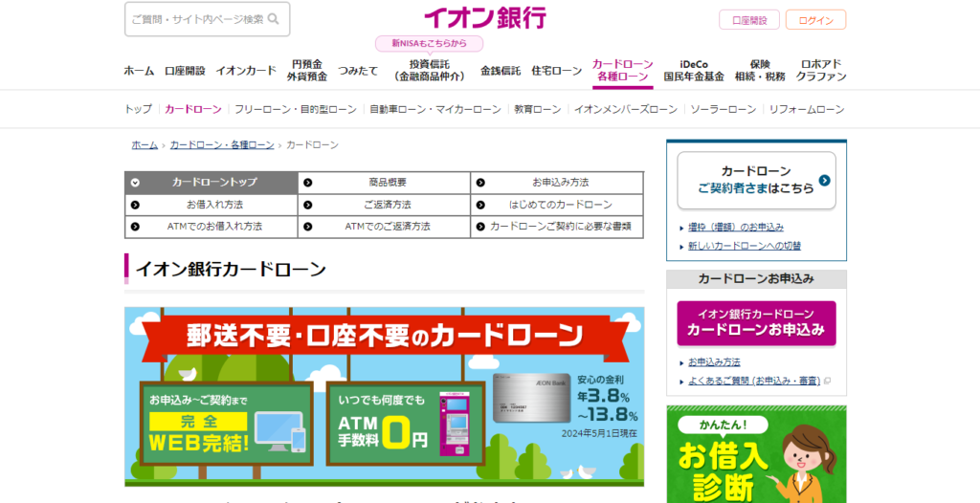Click 新しいカードローンへの切替 link

tap(745, 246)
